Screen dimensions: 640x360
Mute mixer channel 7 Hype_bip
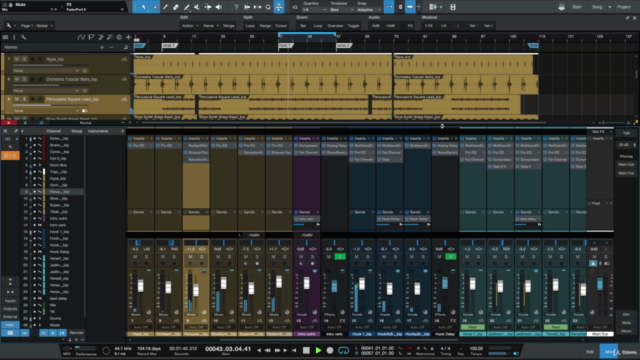(x=135, y=257)
